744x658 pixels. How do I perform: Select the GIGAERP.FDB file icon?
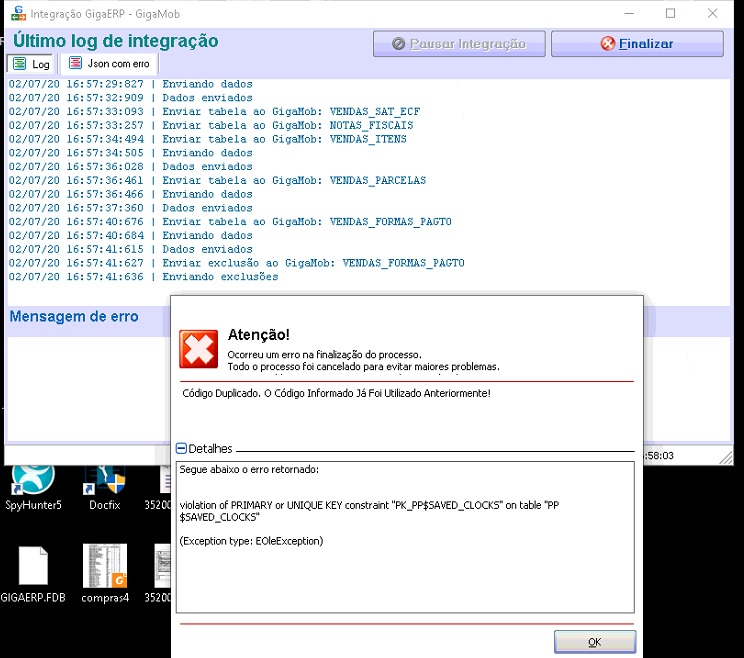point(33,573)
